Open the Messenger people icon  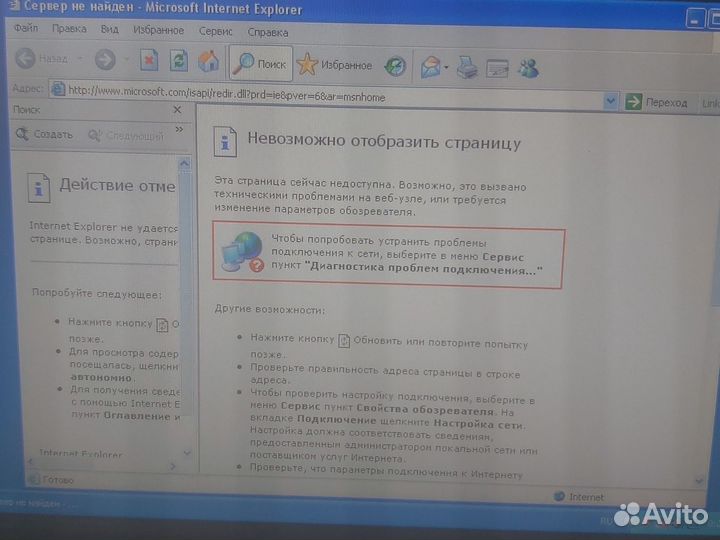click(x=528, y=69)
